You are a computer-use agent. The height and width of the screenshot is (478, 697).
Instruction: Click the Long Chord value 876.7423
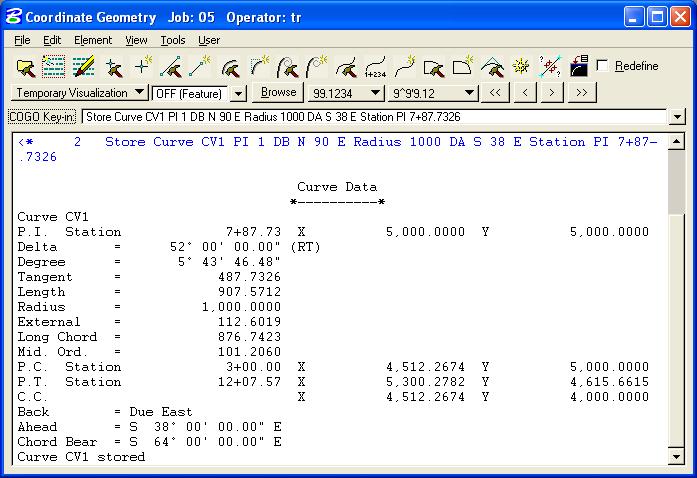click(x=249, y=337)
